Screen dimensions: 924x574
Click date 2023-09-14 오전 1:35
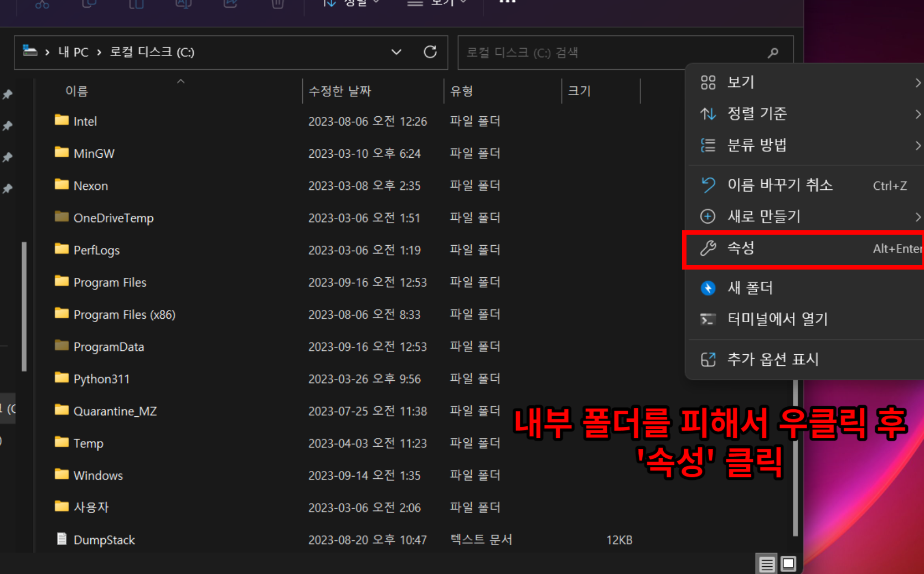pyautogui.click(x=364, y=475)
